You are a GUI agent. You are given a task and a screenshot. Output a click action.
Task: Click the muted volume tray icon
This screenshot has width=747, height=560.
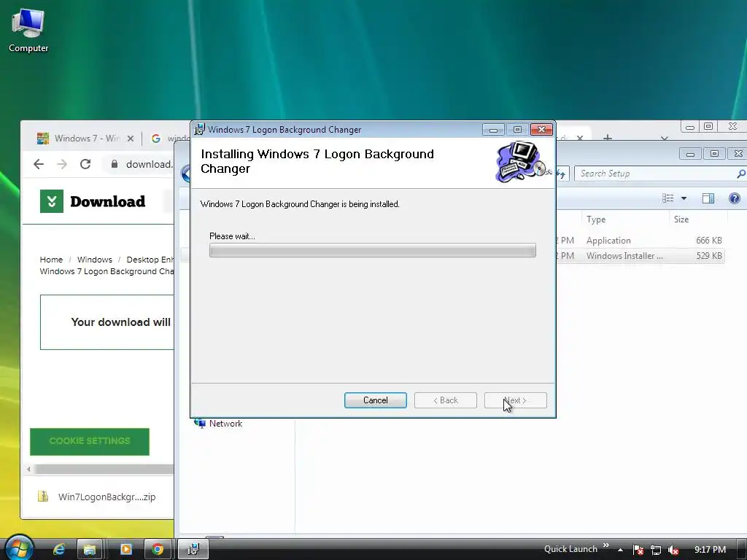pos(673,550)
